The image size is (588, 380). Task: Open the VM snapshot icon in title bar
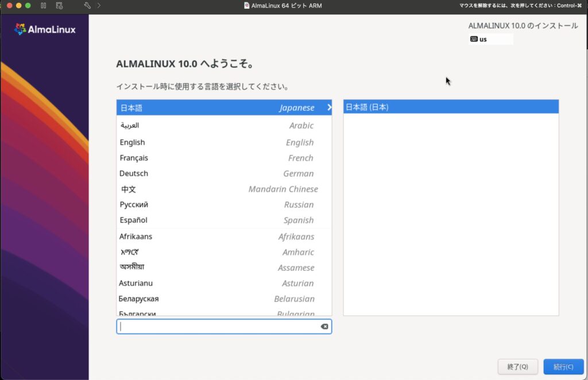click(59, 6)
